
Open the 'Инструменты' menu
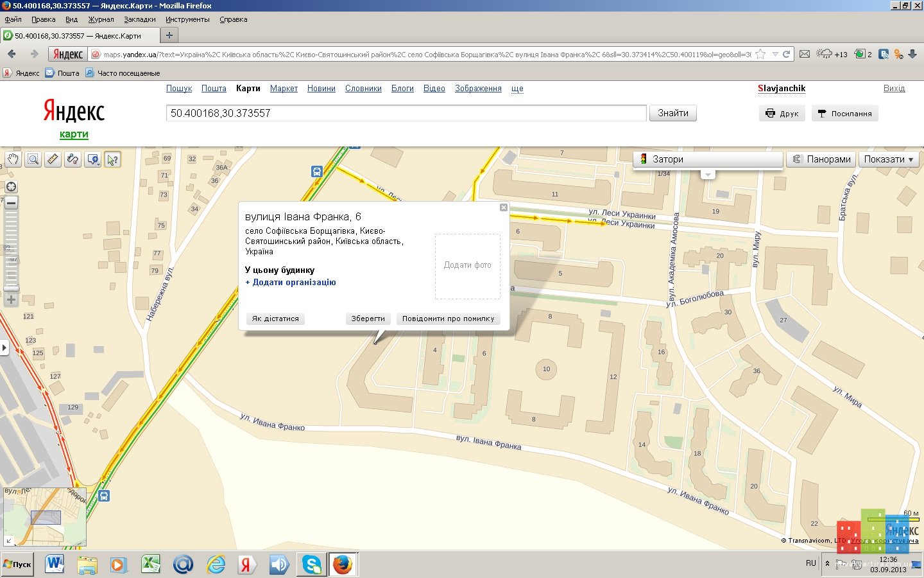(x=187, y=19)
